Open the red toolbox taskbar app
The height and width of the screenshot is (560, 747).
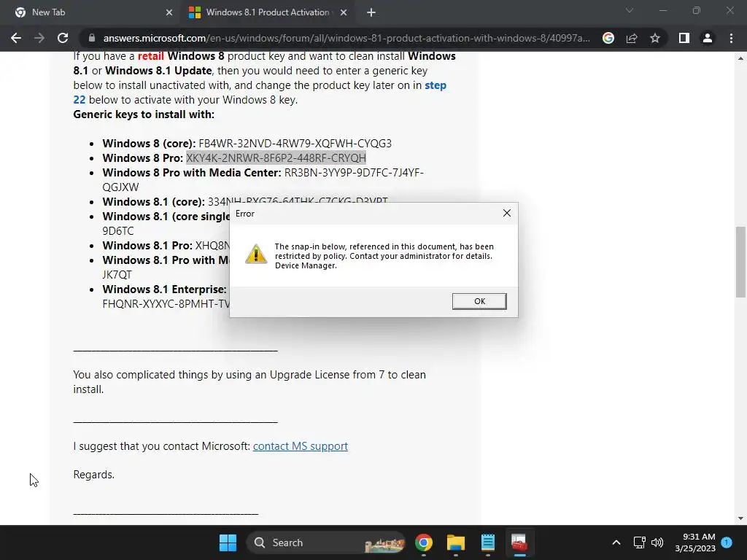[519, 542]
